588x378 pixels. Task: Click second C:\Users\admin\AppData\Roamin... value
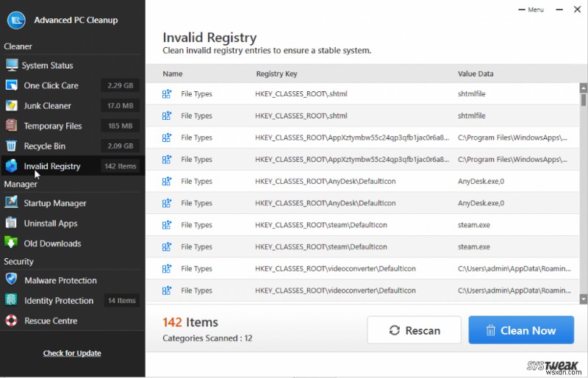click(514, 290)
